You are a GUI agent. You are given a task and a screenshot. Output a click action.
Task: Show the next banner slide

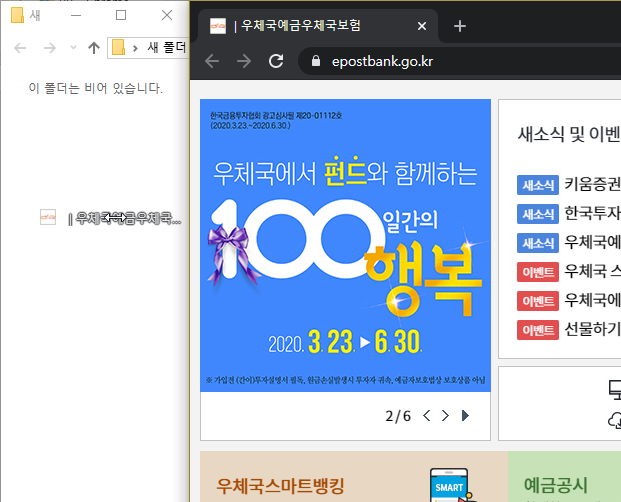445,416
